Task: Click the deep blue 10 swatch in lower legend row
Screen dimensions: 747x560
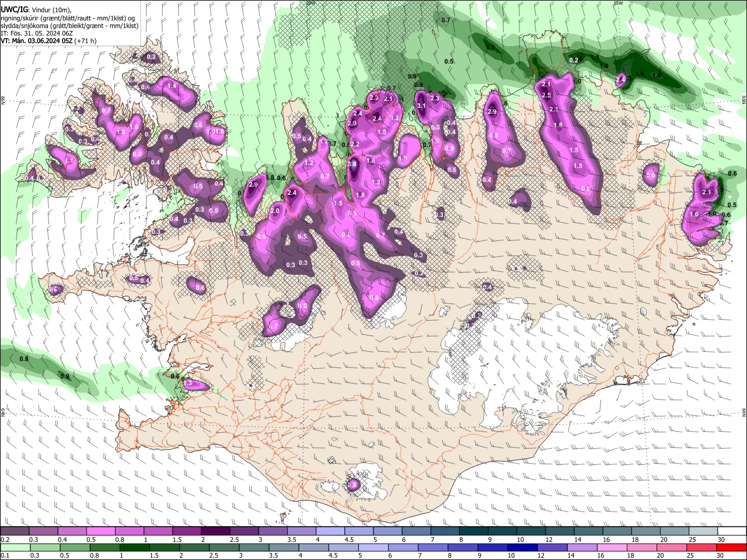Action: tap(522, 547)
